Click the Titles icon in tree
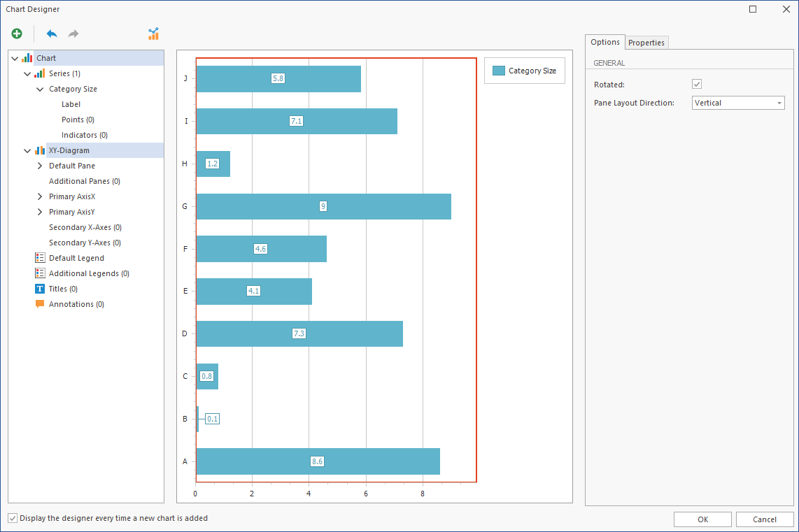Screen dimensions: 799x532 pyautogui.click(x=40, y=289)
